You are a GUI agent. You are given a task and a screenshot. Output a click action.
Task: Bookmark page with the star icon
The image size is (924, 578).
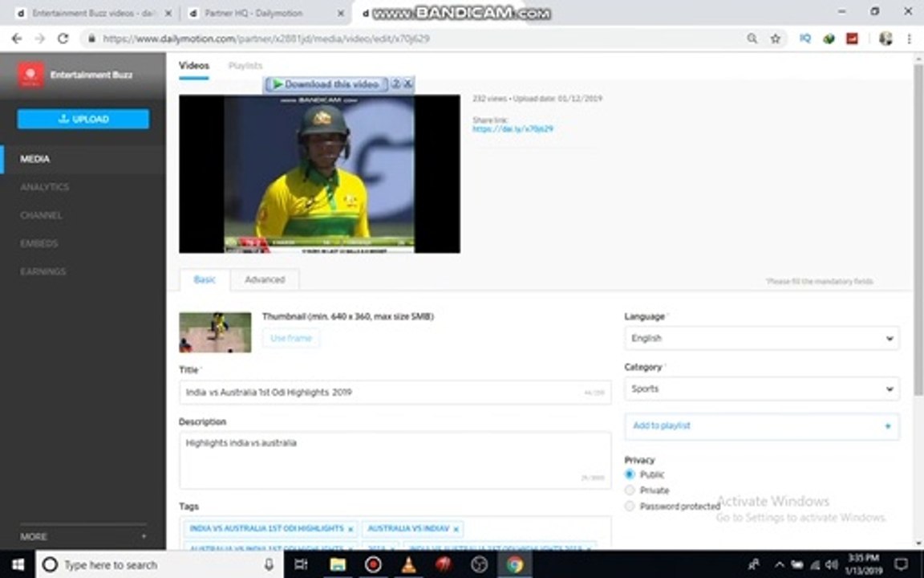coord(776,39)
